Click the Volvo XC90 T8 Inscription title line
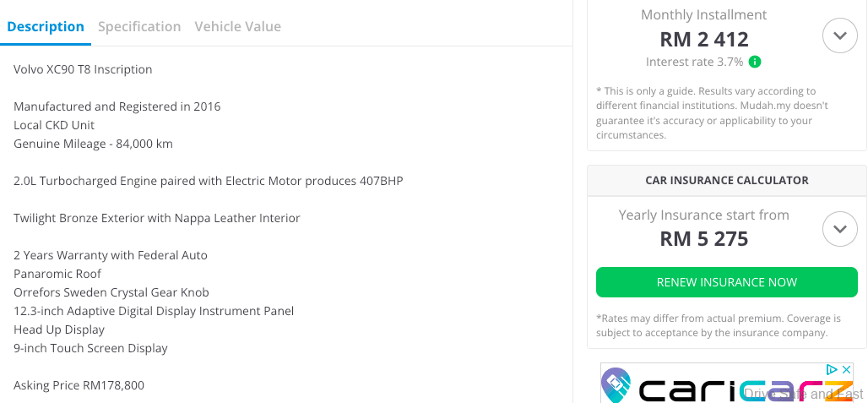868x403 pixels. tap(83, 69)
